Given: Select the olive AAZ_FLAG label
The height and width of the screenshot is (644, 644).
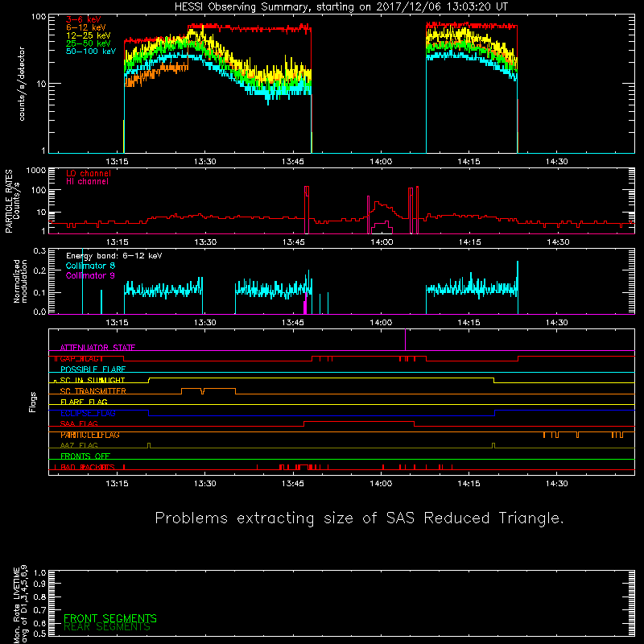Looking at the screenshot, I should coord(79,445).
